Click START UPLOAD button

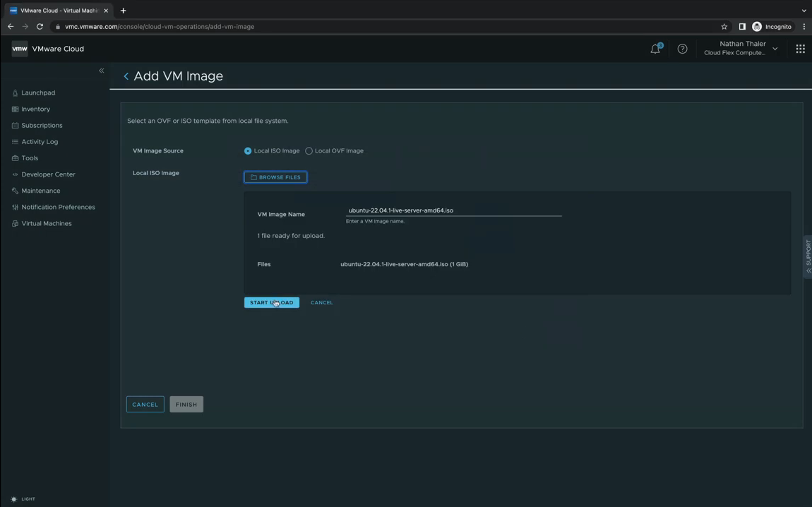click(271, 302)
